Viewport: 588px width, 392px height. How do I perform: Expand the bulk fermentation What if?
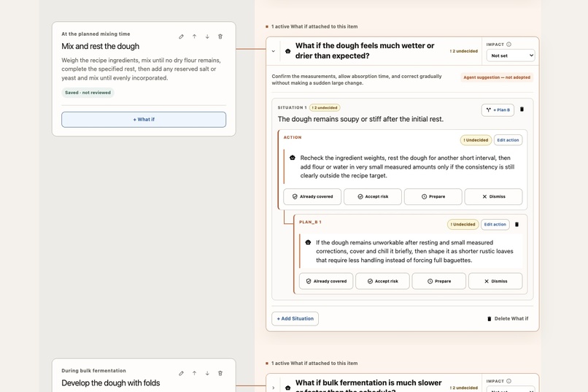[x=274, y=388]
